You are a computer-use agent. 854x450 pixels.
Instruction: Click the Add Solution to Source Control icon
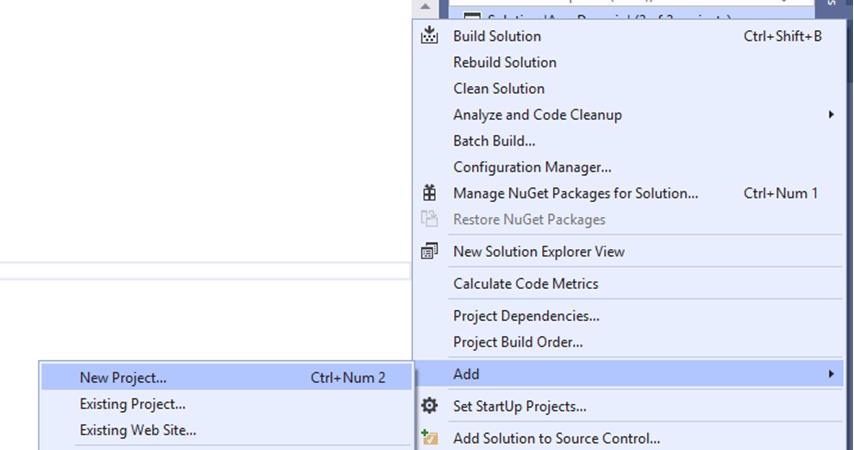coord(430,437)
